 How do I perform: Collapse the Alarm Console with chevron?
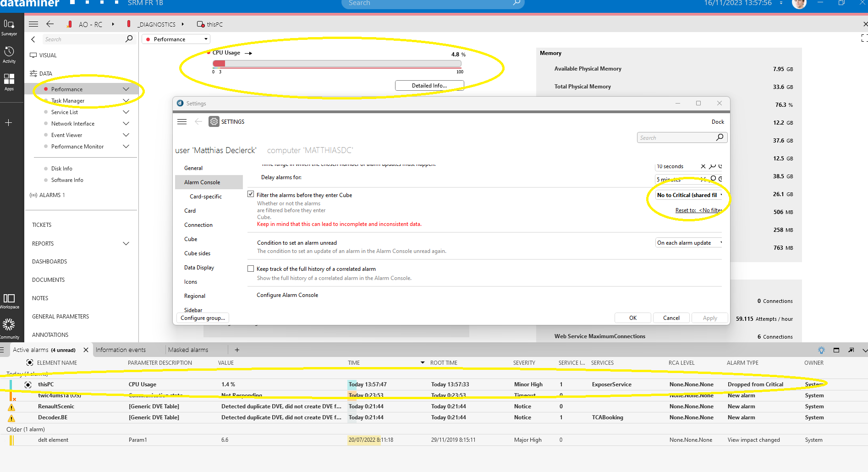coord(864,350)
